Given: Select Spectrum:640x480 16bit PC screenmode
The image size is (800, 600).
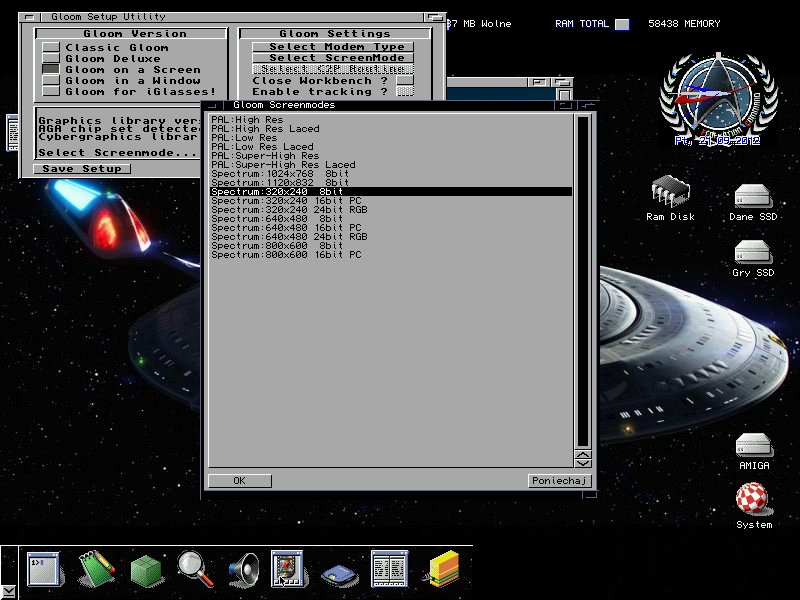Looking at the screenshot, I should (x=391, y=228).
